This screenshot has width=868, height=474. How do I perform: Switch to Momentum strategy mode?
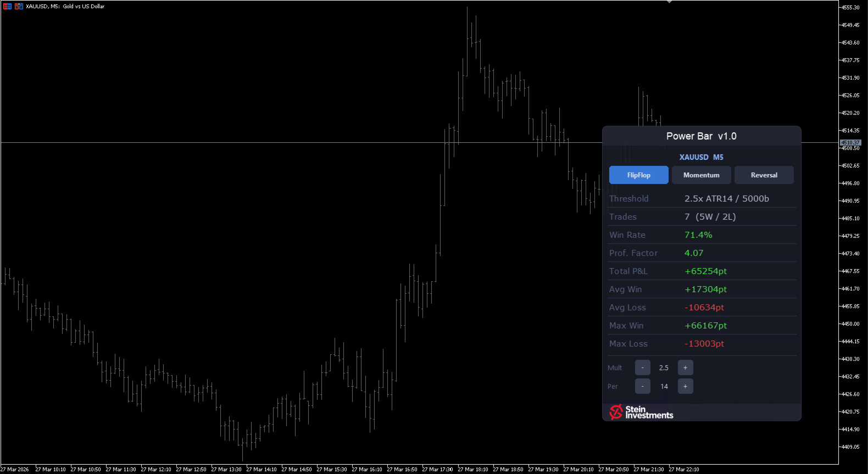click(x=701, y=175)
